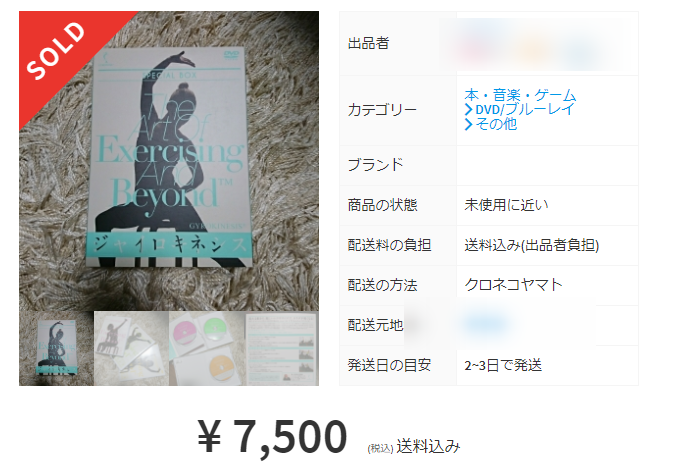Open the 本・音楽・ゲーム category link

(x=520, y=94)
